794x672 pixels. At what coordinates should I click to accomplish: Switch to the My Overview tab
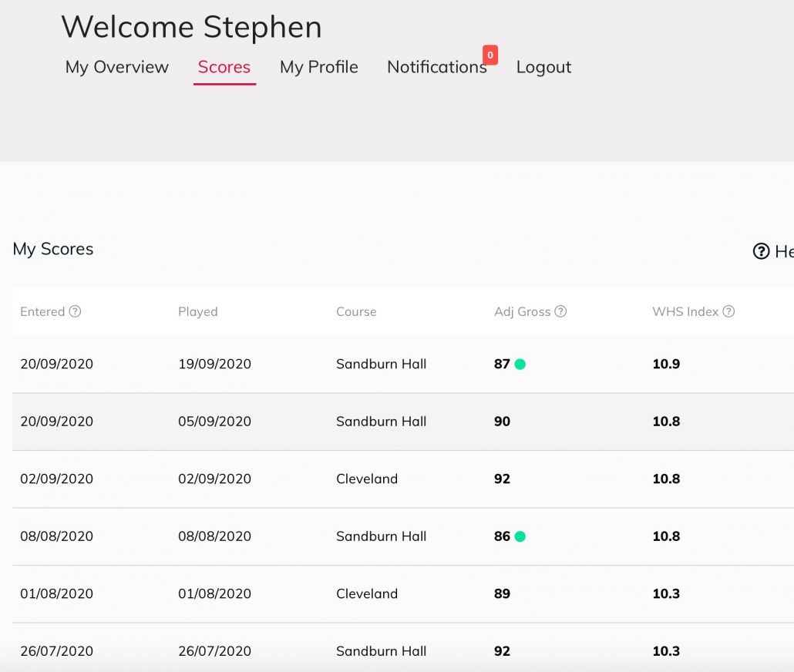(x=116, y=67)
